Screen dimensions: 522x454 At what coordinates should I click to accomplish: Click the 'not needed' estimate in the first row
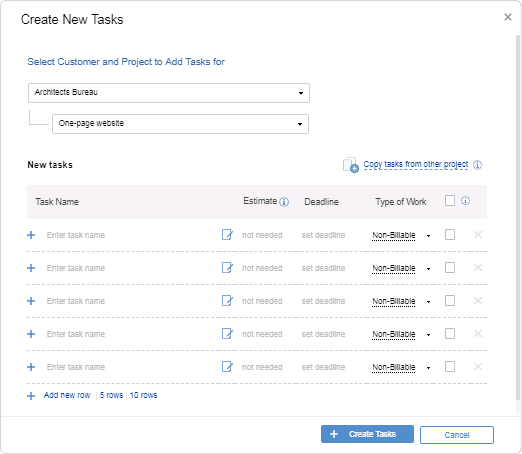(262, 235)
